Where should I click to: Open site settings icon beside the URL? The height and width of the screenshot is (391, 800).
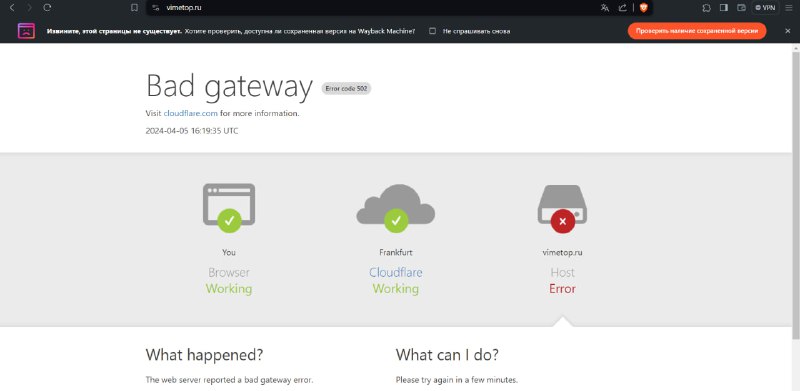(x=156, y=8)
